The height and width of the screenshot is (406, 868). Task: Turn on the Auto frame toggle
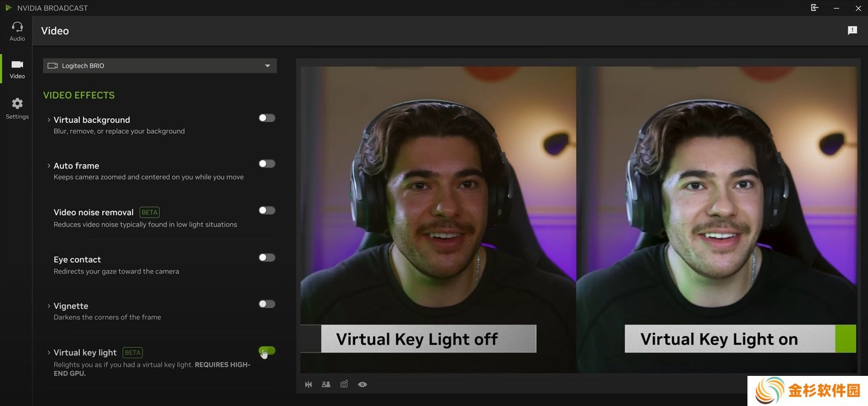267,164
